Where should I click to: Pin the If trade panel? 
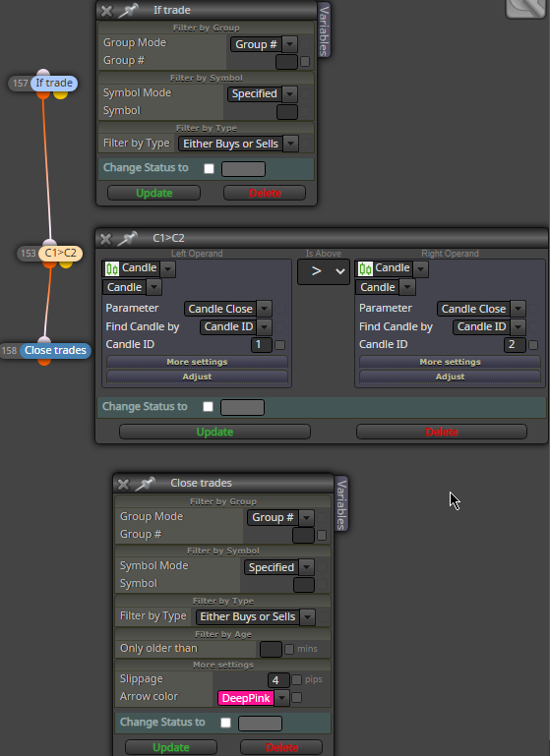128,10
